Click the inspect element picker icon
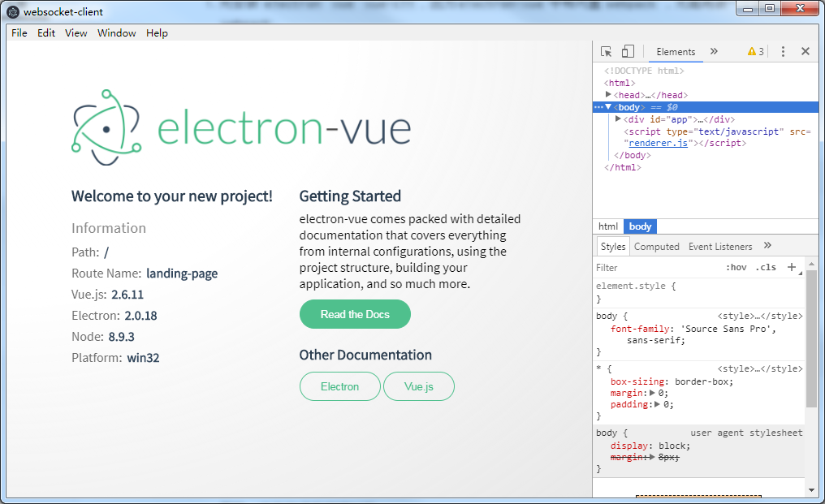 [x=605, y=50]
